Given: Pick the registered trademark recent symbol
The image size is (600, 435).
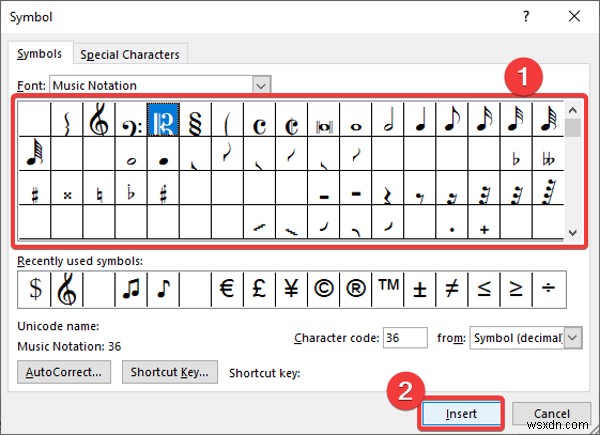Looking at the screenshot, I should 356,289.
